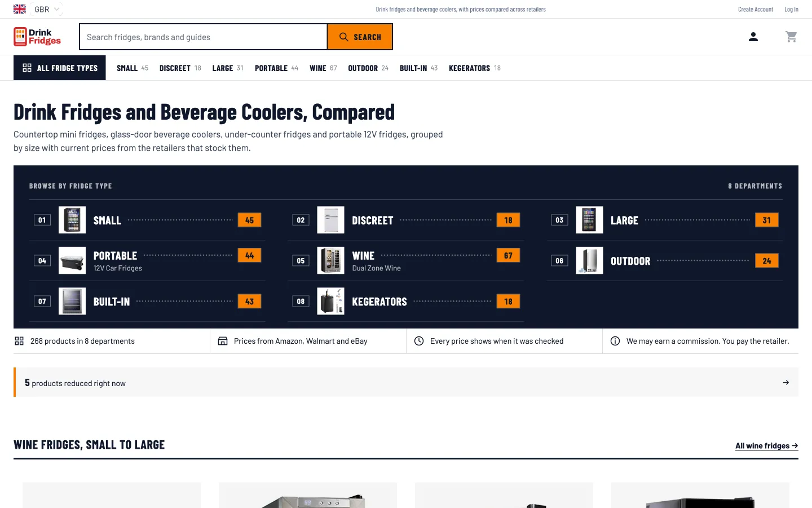This screenshot has width=812, height=508.
Task: Click the store icon beside Prices from Amazon
Action: pos(223,341)
